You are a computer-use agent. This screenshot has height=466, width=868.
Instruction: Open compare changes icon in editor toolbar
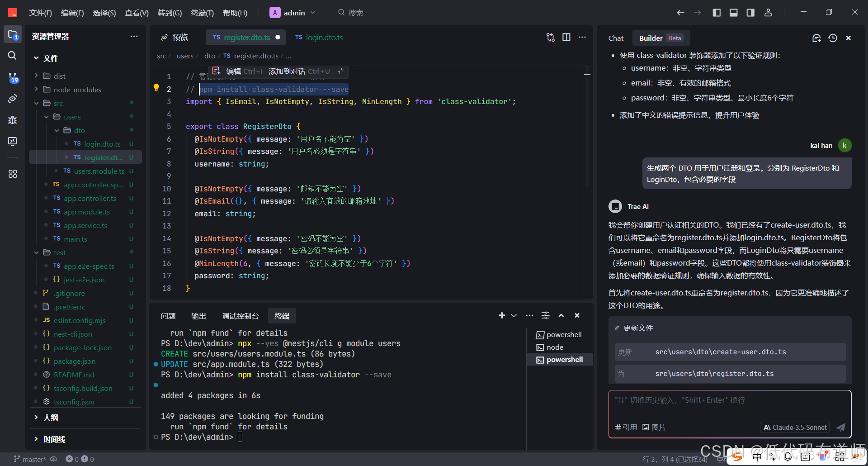[x=551, y=37]
